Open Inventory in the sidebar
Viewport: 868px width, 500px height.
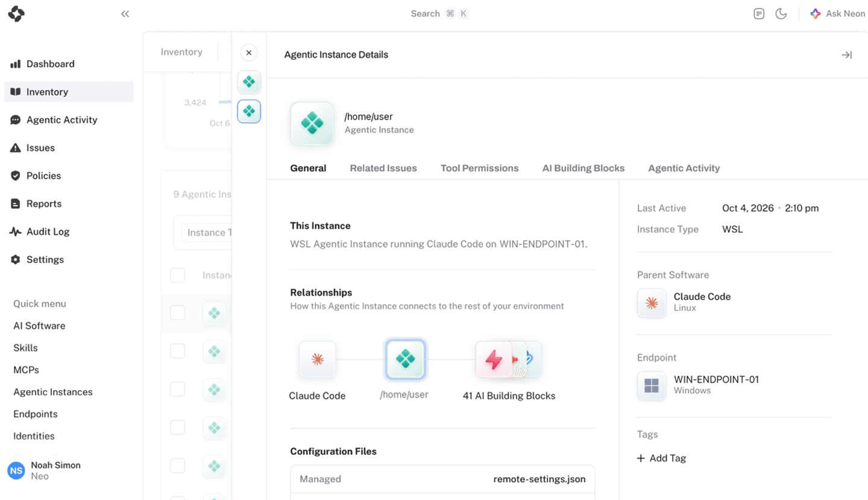point(69,92)
